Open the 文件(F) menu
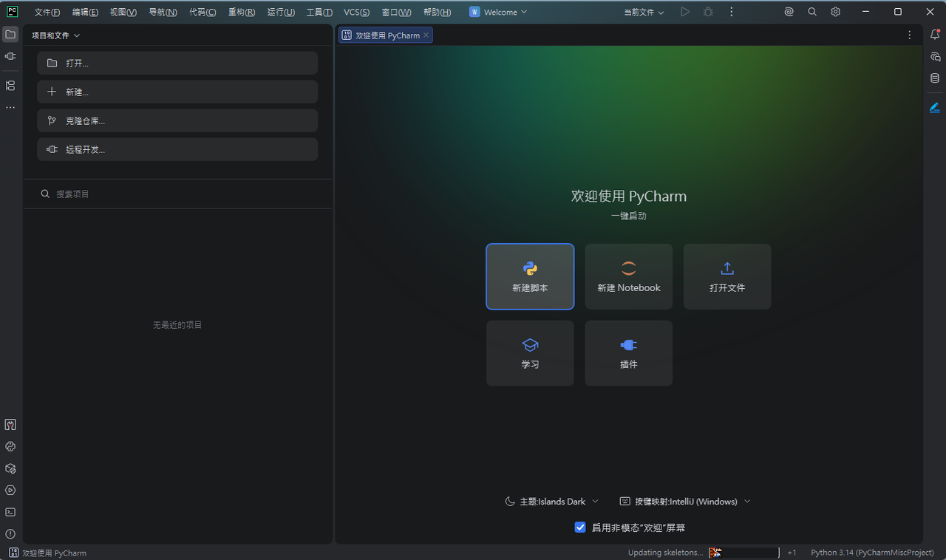This screenshot has width=946, height=560. (47, 12)
